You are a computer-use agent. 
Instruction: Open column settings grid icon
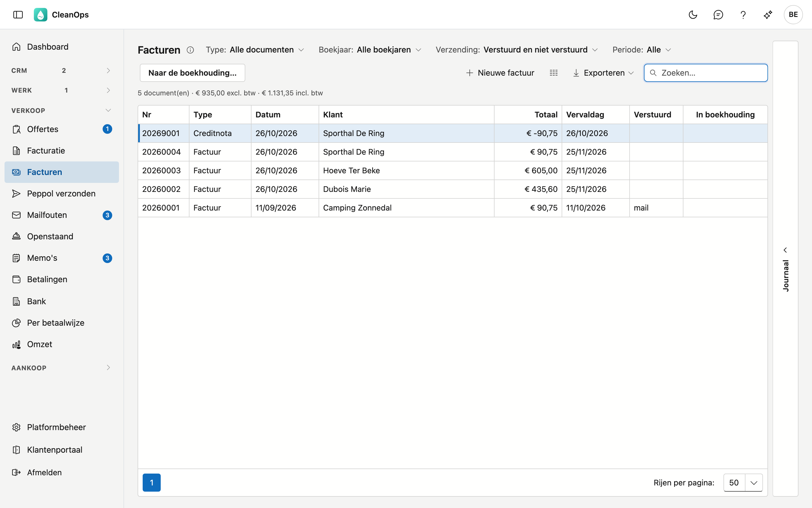tap(554, 73)
